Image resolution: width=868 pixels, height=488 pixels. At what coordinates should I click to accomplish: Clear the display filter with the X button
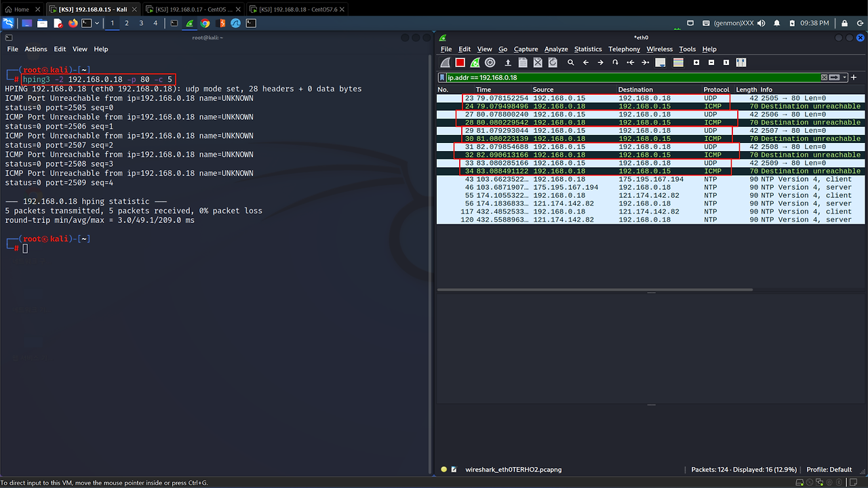824,77
